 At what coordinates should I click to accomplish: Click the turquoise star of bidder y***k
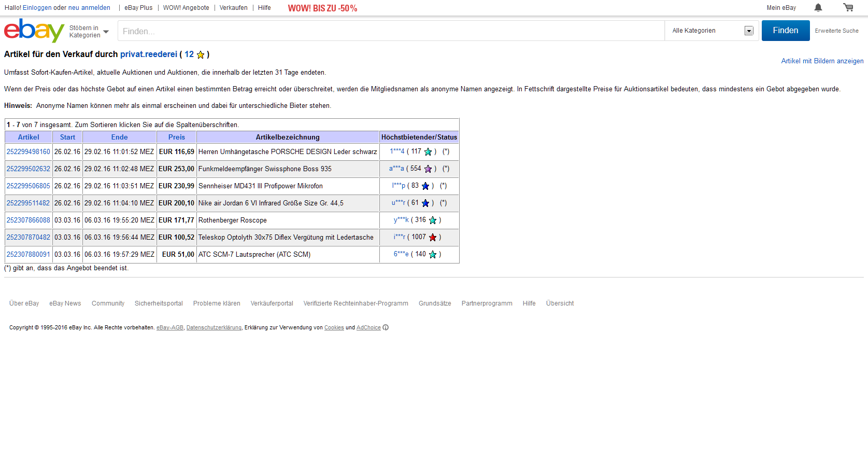point(433,220)
